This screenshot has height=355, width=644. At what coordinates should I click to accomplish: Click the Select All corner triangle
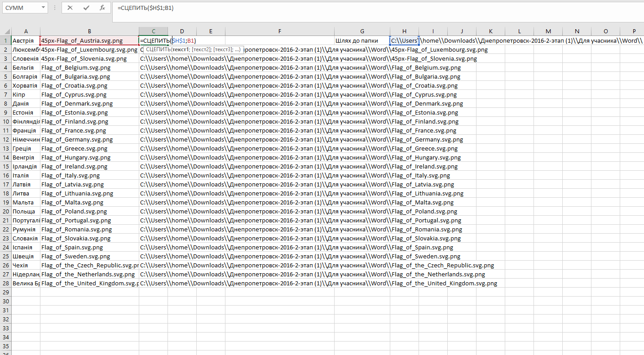click(x=6, y=31)
